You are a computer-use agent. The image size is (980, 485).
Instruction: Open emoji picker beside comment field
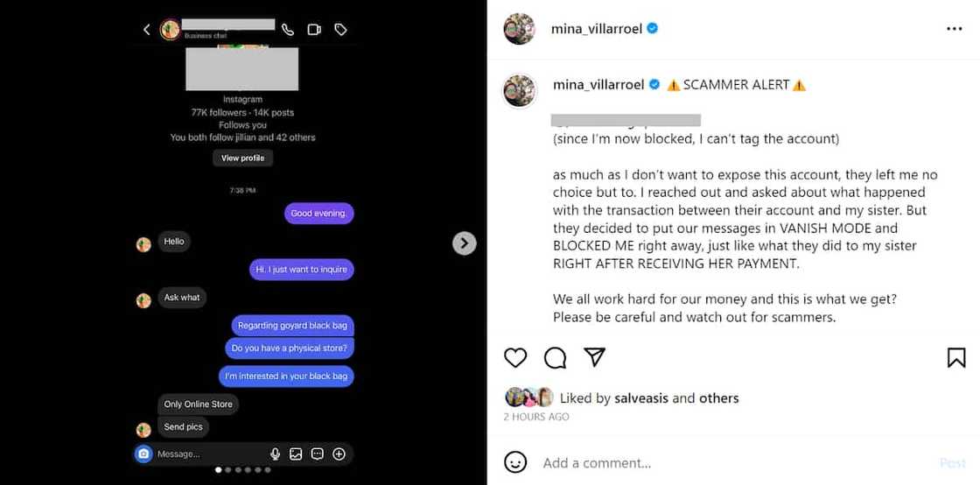click(x=515, y=462)
